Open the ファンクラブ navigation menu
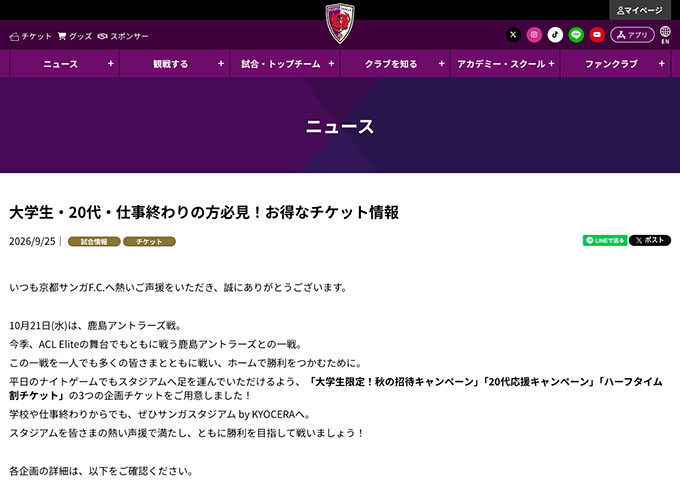The width and height of the screenshot is (680, 480). coord(615,64)
